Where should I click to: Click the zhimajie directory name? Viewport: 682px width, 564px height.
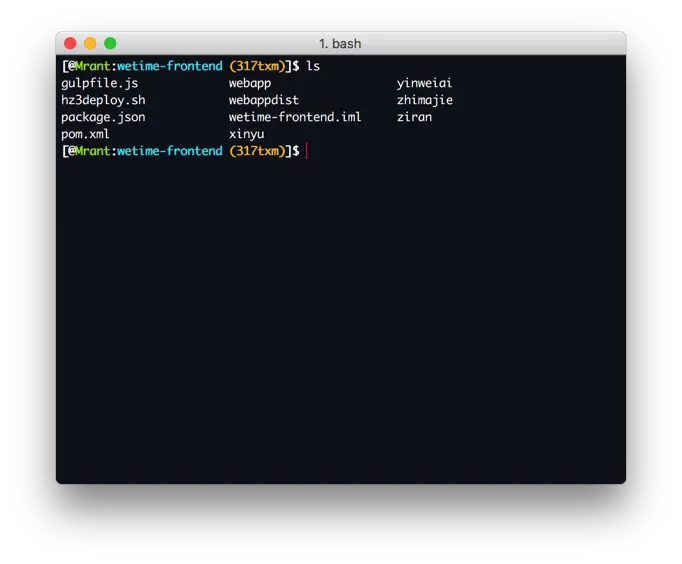[x=425, y=100]
